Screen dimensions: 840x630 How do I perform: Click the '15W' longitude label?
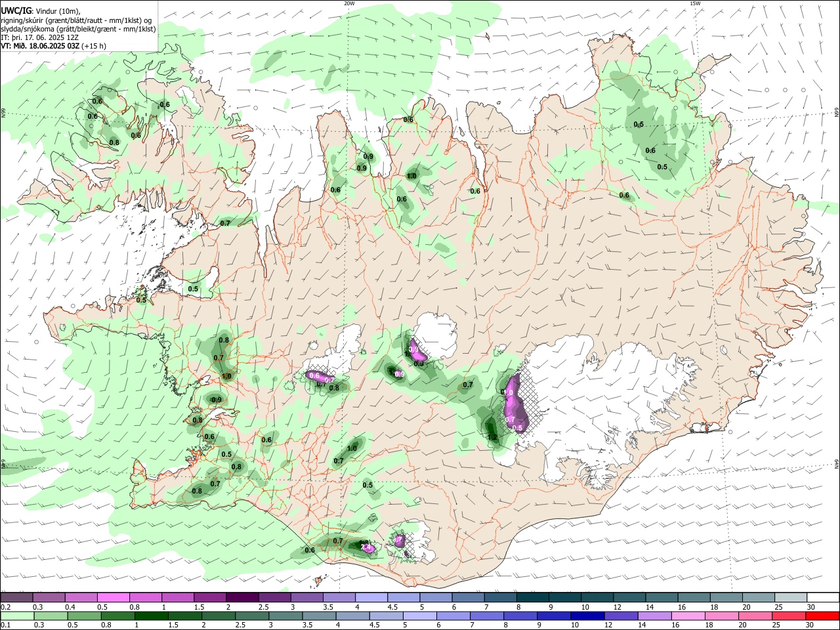pyautogui.click(x=694, y=3)
